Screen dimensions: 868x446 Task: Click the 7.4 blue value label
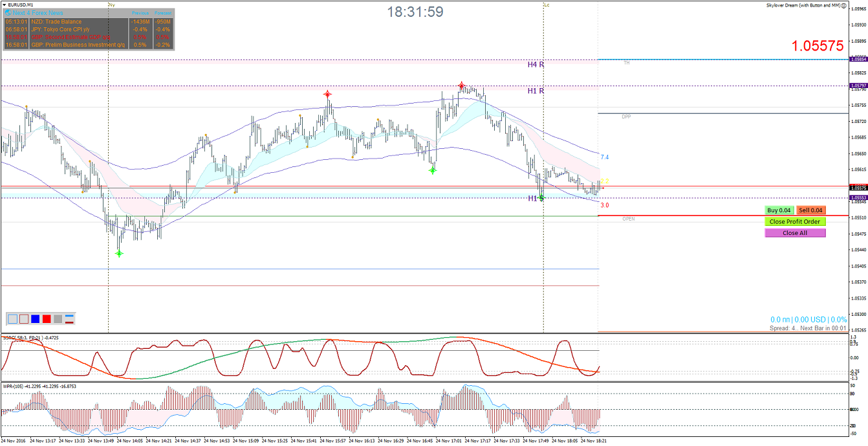[604, 157]
